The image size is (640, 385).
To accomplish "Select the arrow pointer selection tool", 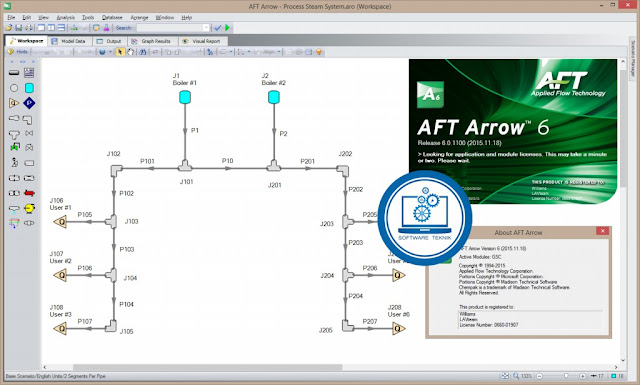I will tap(120, 52).
